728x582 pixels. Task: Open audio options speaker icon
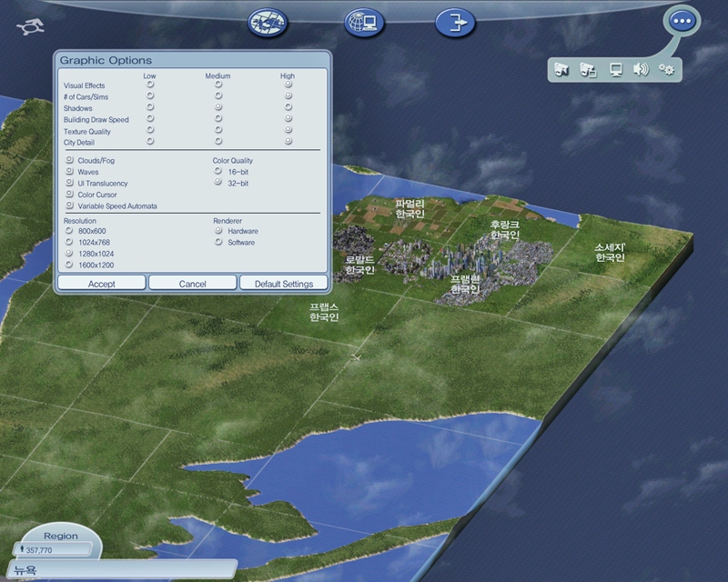(642, 69)
